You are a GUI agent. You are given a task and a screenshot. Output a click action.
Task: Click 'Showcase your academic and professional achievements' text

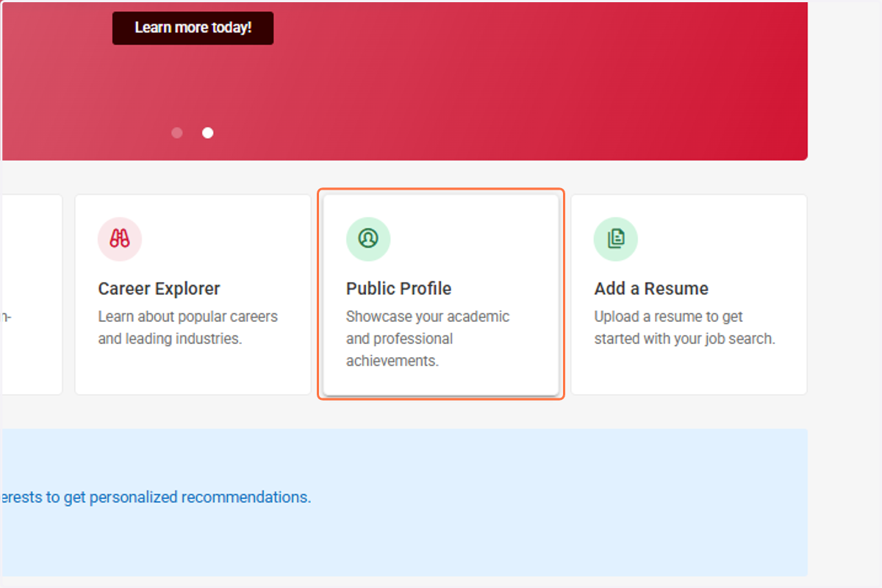428,339
